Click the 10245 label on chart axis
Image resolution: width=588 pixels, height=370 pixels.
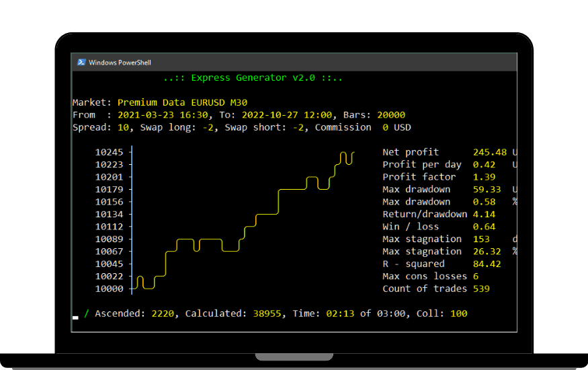[109, 152]
